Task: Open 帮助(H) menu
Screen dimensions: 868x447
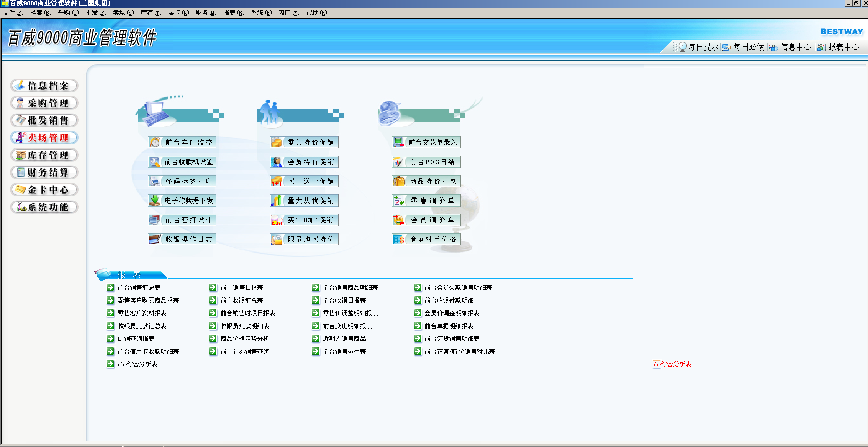Action: [x=317, y=13]
